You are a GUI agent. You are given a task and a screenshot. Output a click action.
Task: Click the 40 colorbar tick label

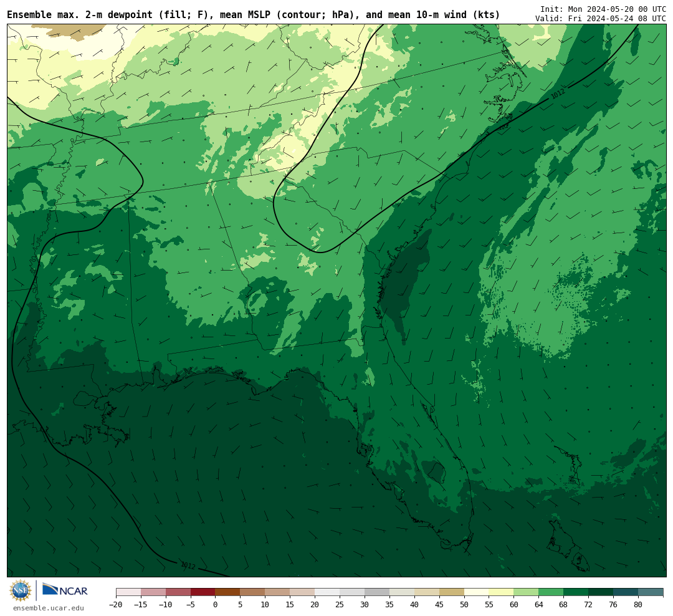pos(414,605)
